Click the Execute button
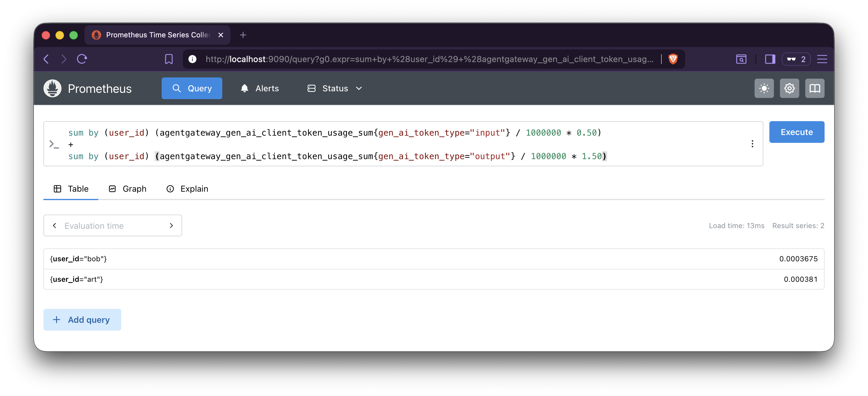Viewport: 868px width, 396px height. point(797,132)
